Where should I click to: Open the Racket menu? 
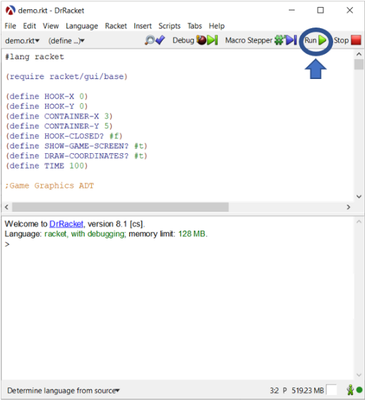click(x=116, y=26)
